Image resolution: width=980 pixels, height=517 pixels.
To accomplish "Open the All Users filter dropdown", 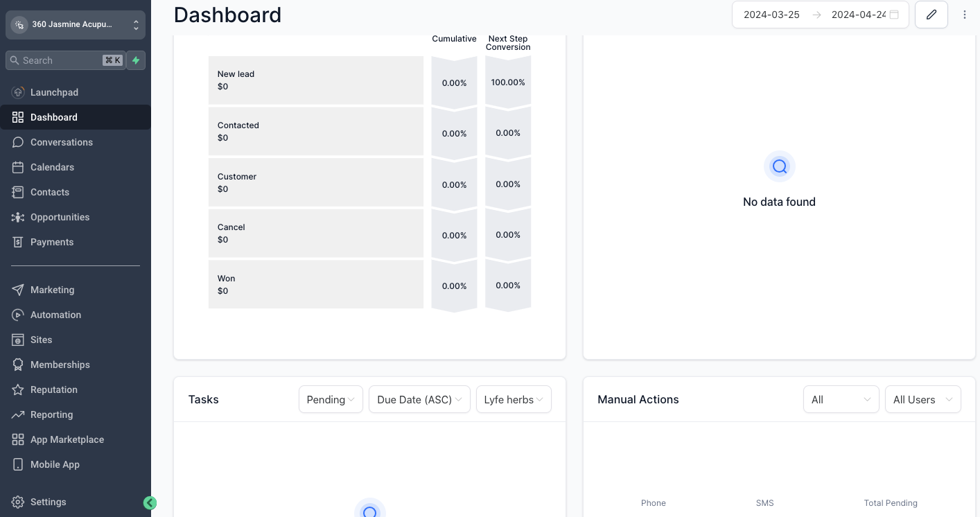I will (x=922, y=399).
